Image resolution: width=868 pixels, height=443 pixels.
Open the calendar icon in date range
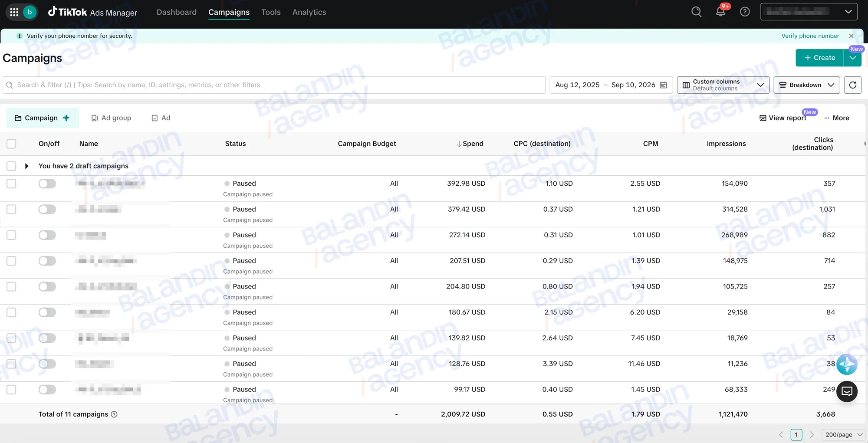point(664,85)
